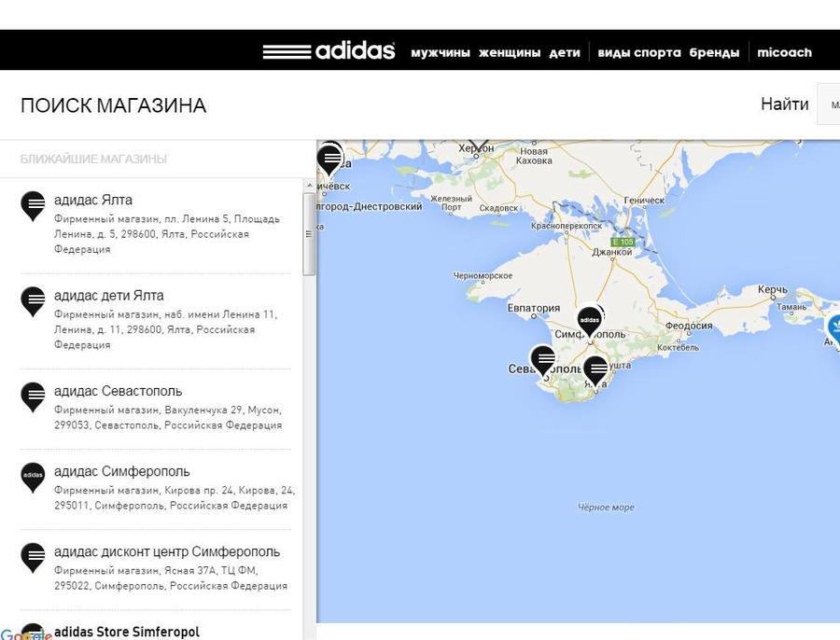Open the micoach menu item
840x640 pixels.
tap(784, 52)
